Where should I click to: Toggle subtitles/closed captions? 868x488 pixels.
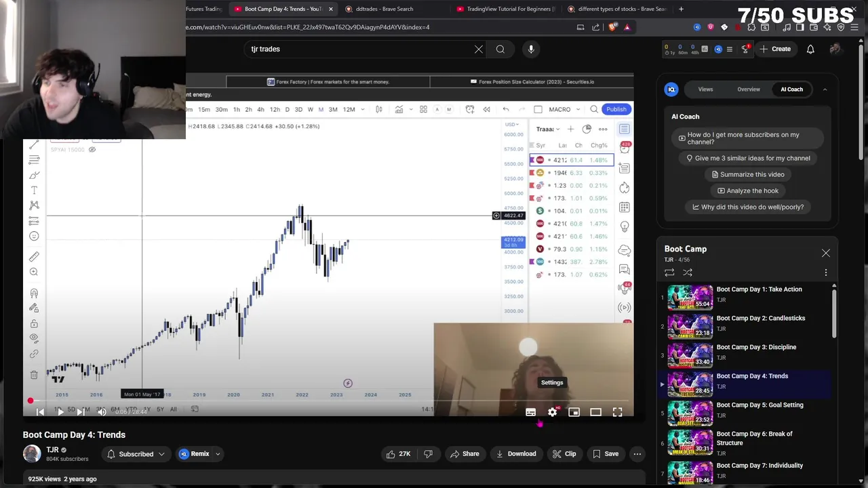coord(530,412)
